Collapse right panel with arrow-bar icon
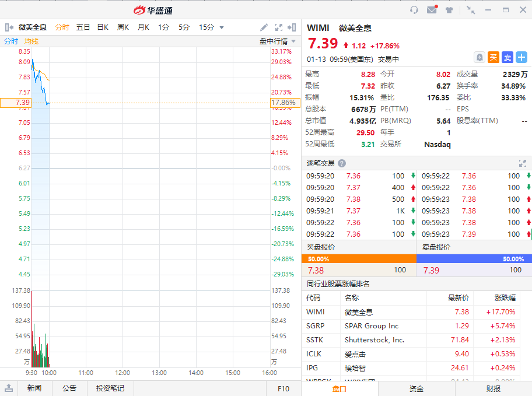This screenshot has width=532, height=396. pyautogui.click(x=292, y=27)
